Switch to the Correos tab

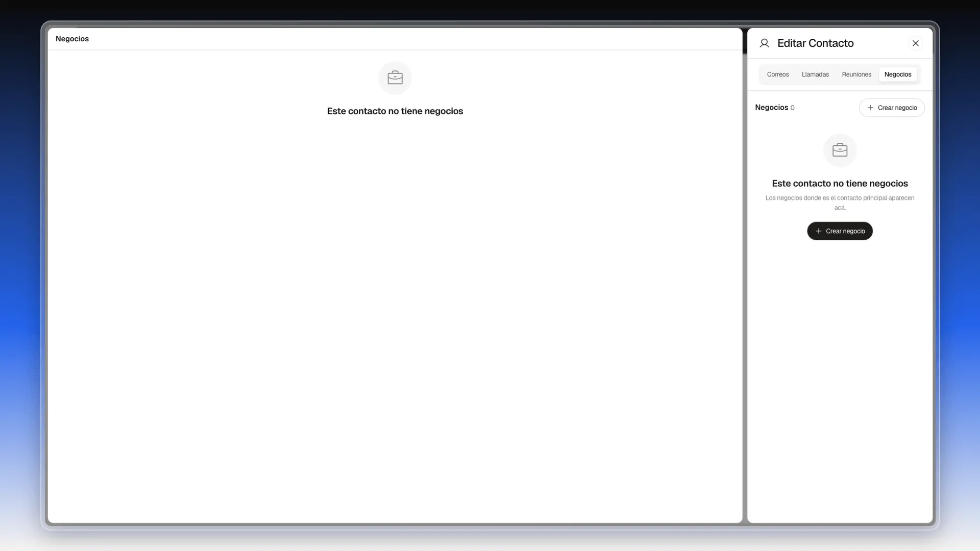(777, 74)
